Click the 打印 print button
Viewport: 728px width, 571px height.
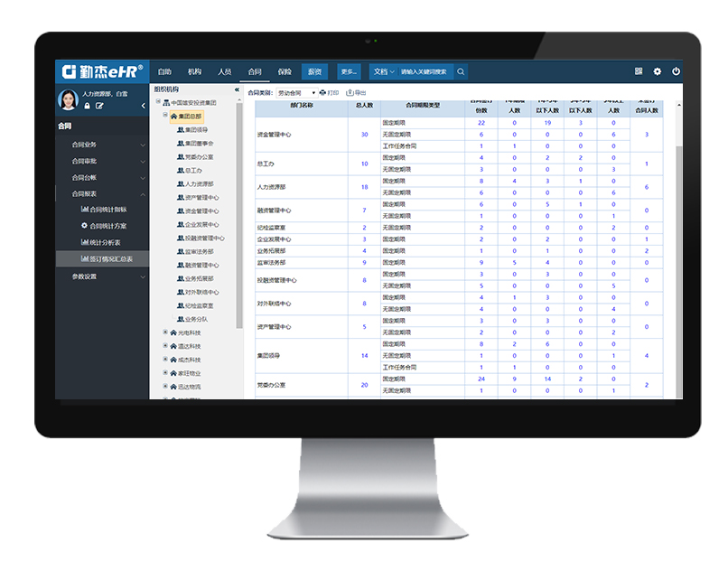coord(329,93)
